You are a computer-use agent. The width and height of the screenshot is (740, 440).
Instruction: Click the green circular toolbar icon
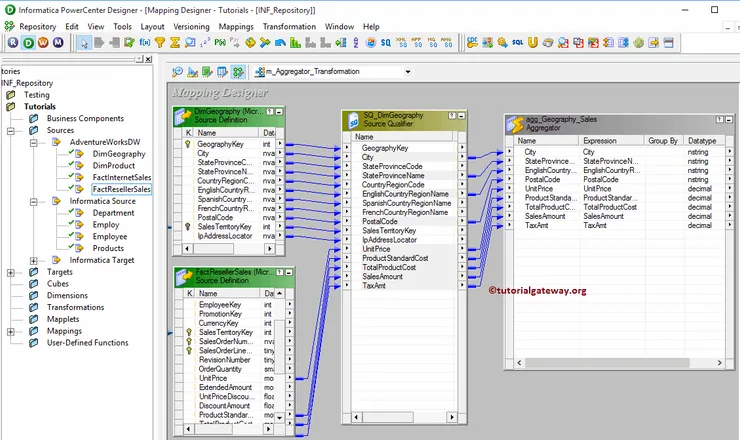(x=639, y=43)
